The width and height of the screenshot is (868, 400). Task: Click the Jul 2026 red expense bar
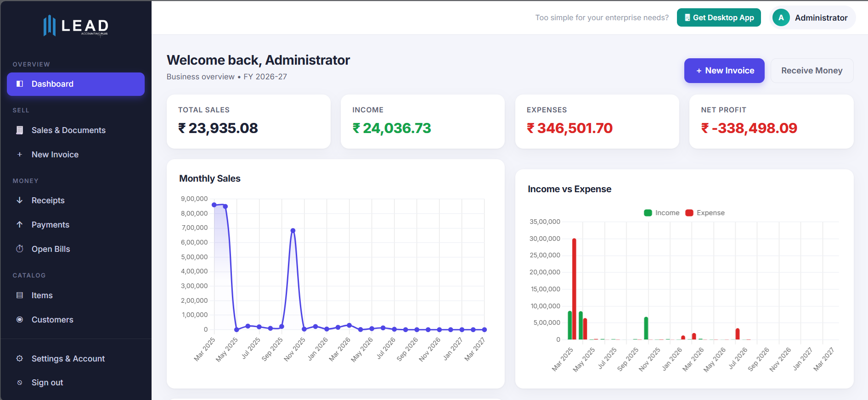coord(738,334)
